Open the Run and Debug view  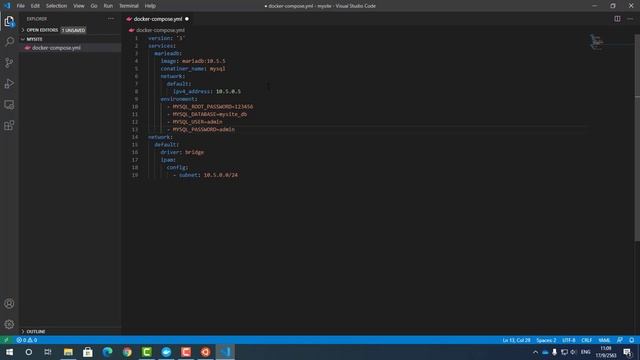click(x=9, y=83)
